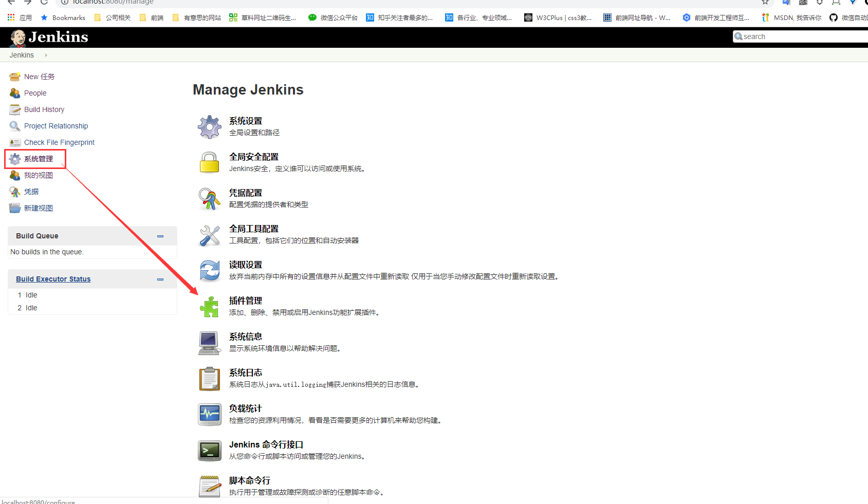Click the Build History notepad icon
This screenshot has height=504, width=868.
[15, 109]
